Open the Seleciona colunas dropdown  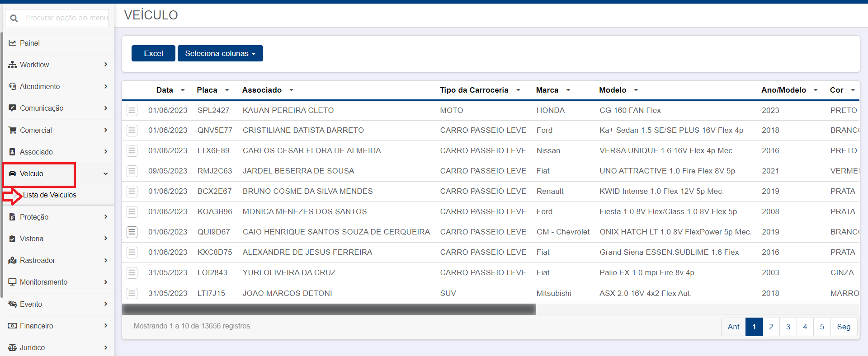pyautogui.click(x=220, y=53)
